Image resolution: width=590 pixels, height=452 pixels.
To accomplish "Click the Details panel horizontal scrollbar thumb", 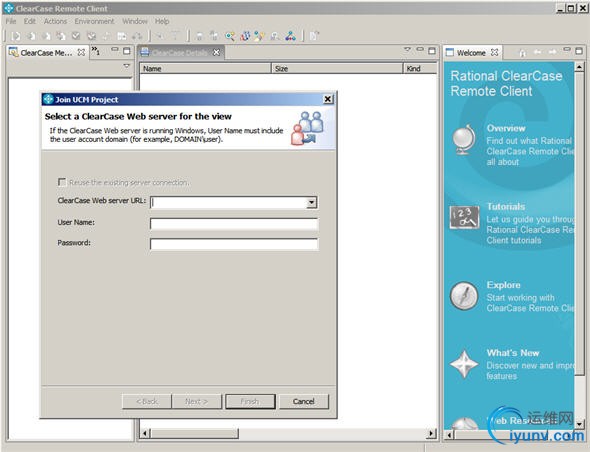I will pos(194,434).
